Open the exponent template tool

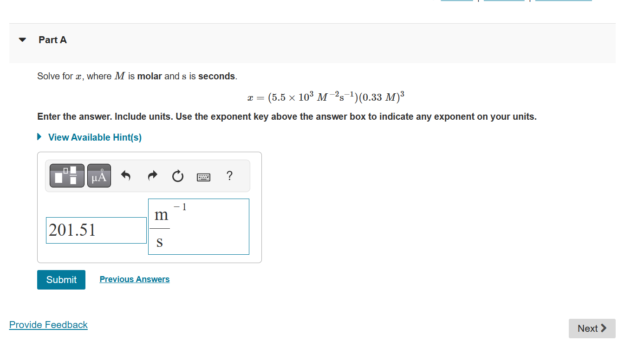tap(66, 175)
